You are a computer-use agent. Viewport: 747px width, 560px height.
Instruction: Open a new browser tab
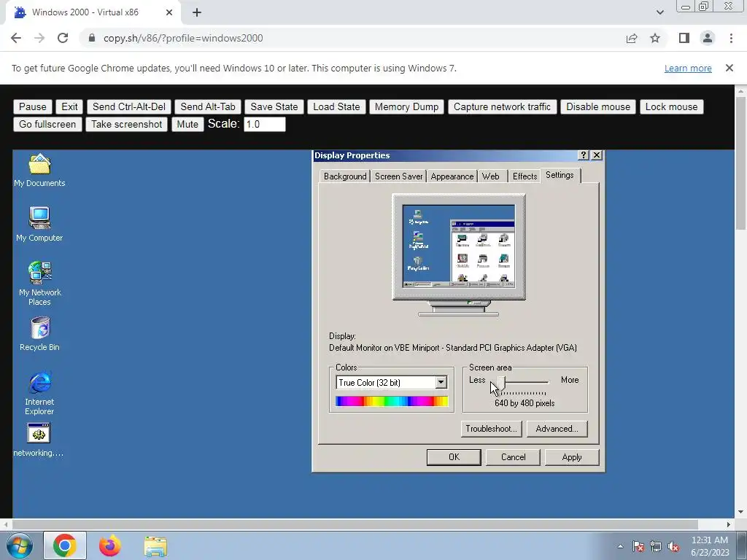[197, 12]
